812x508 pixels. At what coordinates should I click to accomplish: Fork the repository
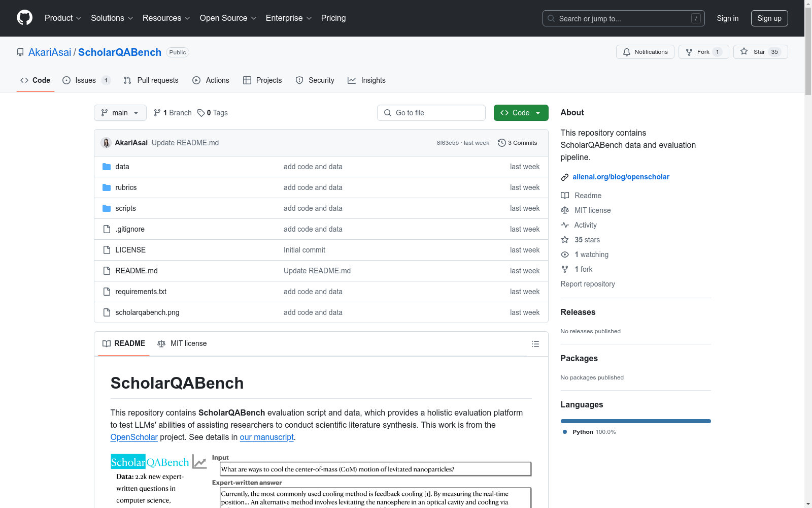click(x=703, y=52)
